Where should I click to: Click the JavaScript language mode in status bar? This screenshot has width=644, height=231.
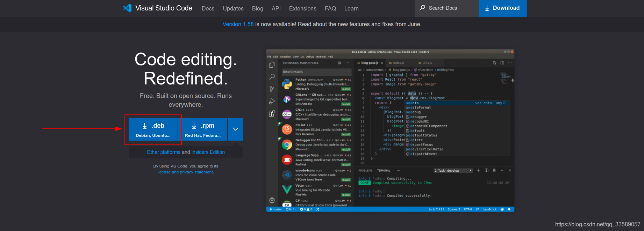pos(489,209)
